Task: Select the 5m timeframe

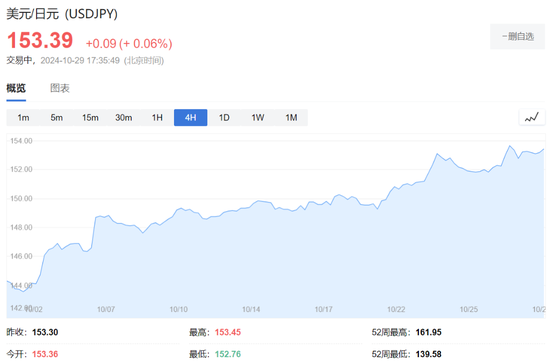Action: point(56,118)
